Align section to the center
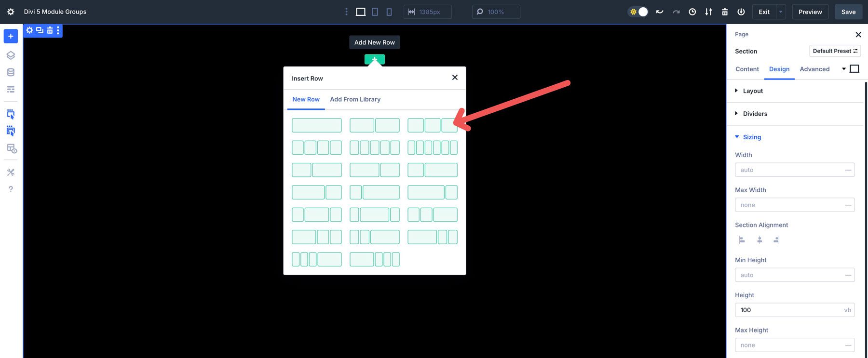The image size is (868, 358). click(759, 240)
